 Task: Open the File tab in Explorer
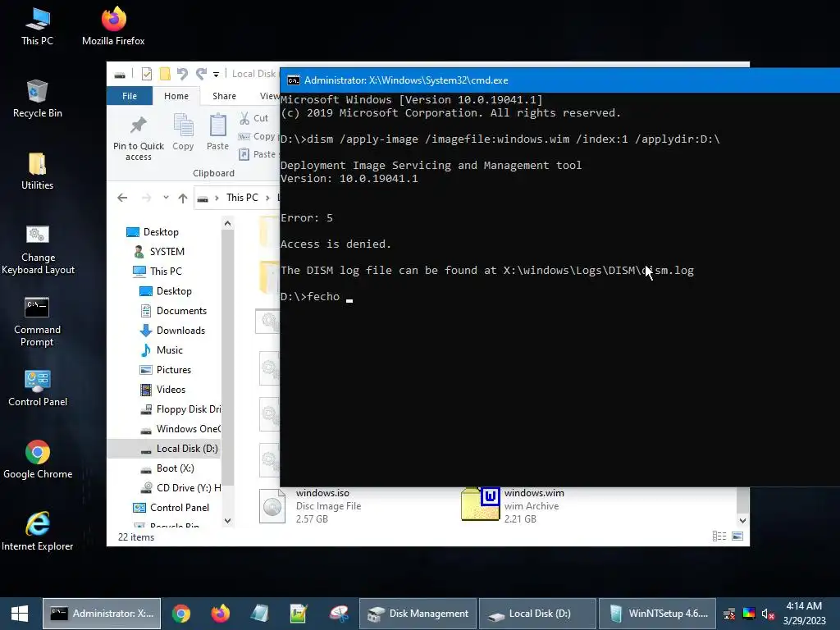pos(130,96)
